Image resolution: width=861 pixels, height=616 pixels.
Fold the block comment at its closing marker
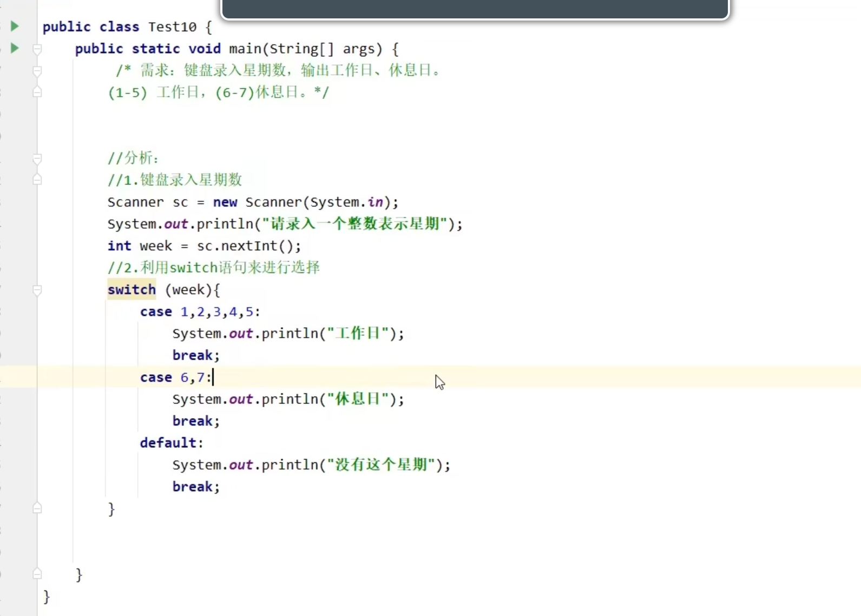pos(37,92)
